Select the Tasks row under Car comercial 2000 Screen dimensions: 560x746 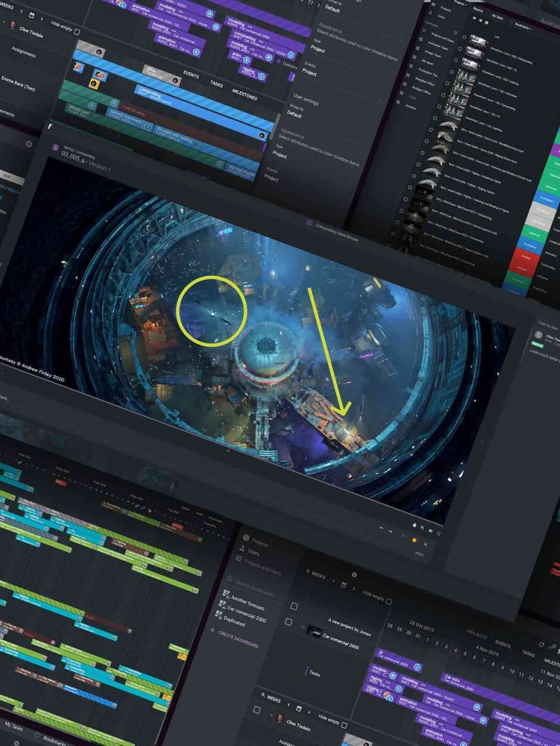point(315,673)
